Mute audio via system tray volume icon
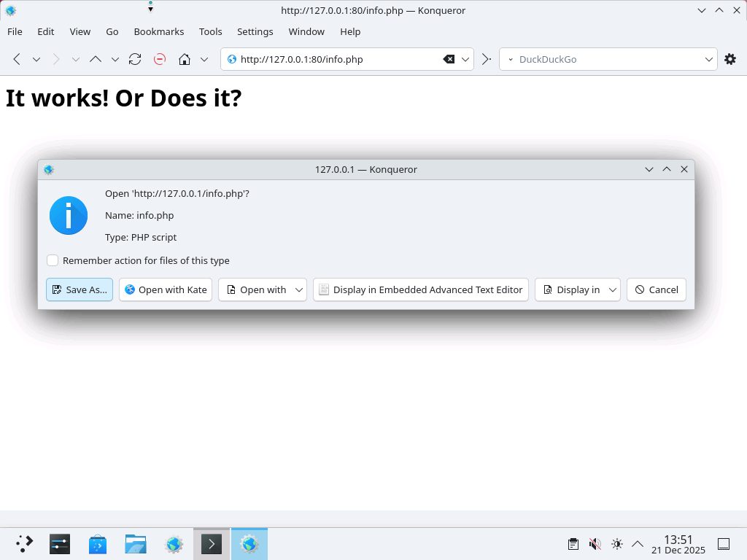Image resolution: width=747 pixels, height=560 pixels. coord(595,544)
